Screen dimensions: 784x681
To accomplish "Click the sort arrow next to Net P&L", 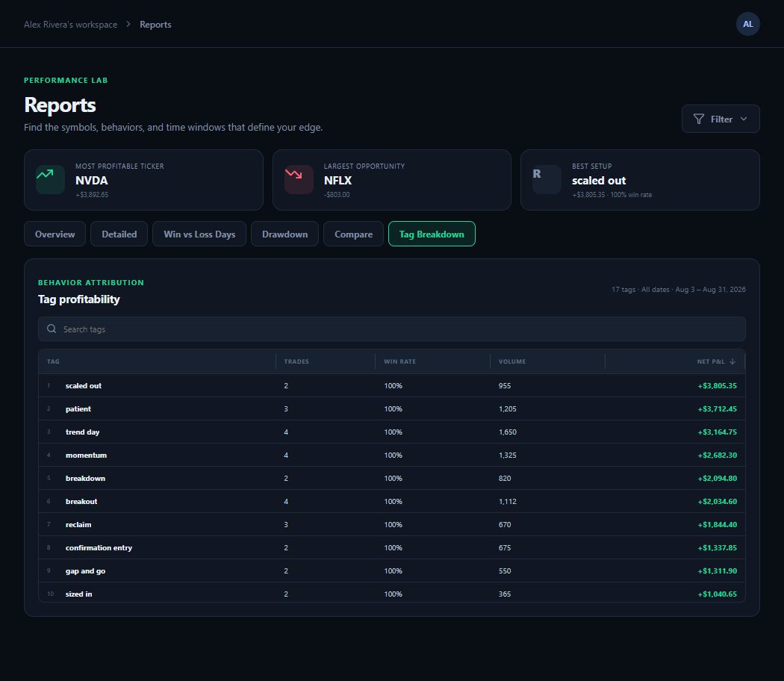I will click(x=732, y=361).
